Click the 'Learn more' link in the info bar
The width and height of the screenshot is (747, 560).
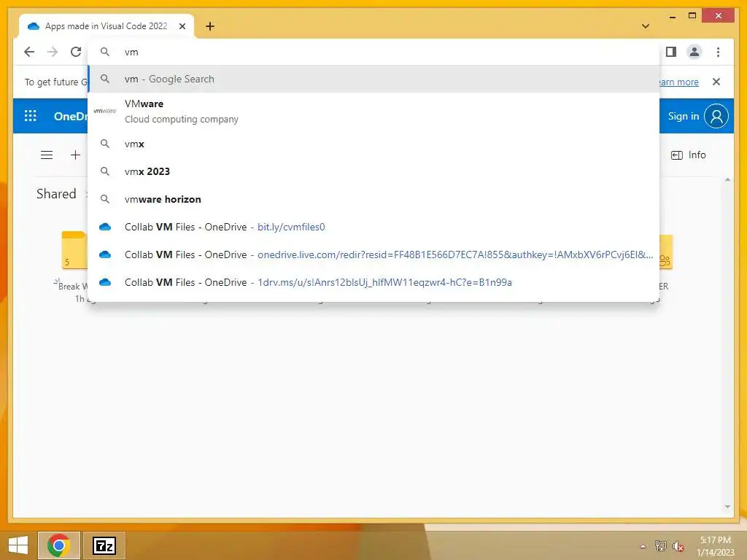[x=678, y=82]
